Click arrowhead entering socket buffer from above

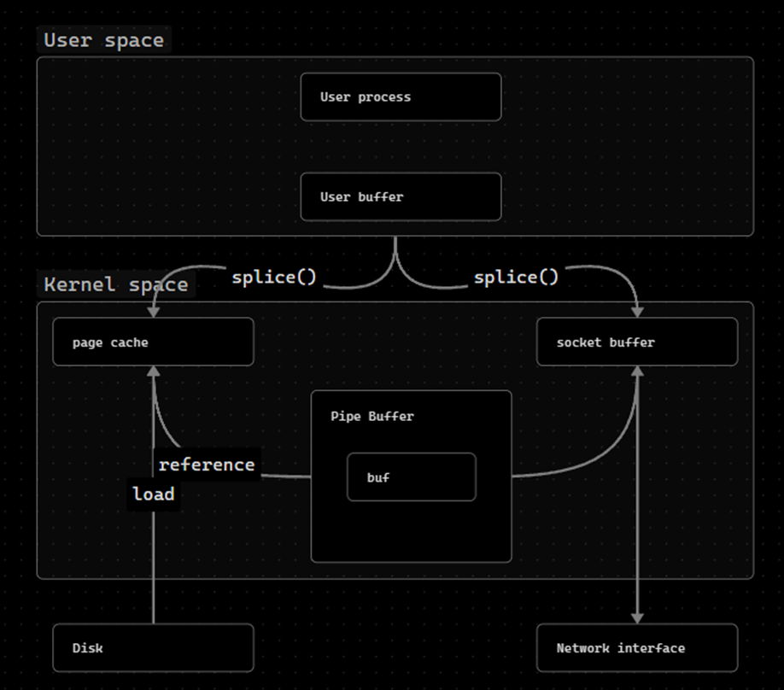(637, 311)
